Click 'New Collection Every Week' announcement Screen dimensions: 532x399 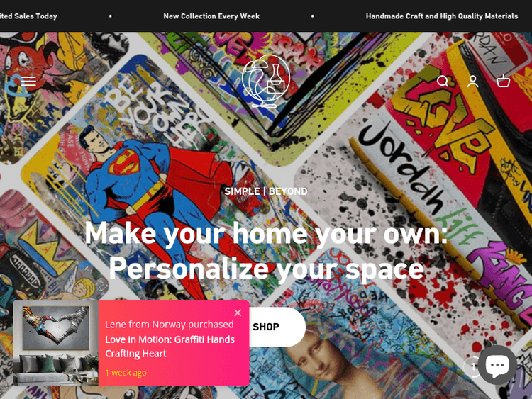point(211,16)
